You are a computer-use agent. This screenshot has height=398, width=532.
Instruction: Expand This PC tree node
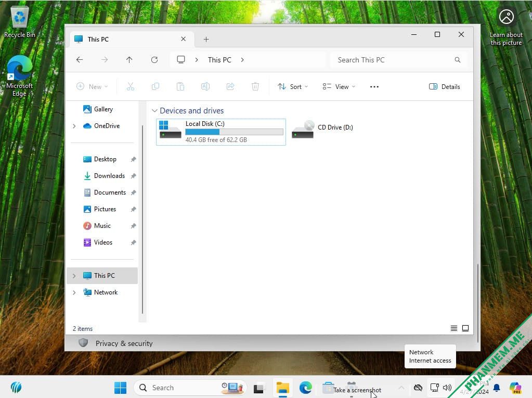[74, 276]
